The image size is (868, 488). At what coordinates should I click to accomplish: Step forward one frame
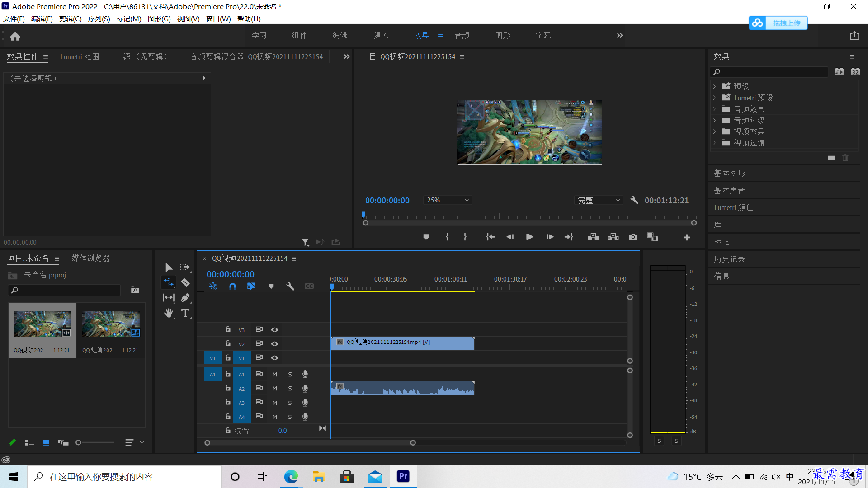(550, 237)
